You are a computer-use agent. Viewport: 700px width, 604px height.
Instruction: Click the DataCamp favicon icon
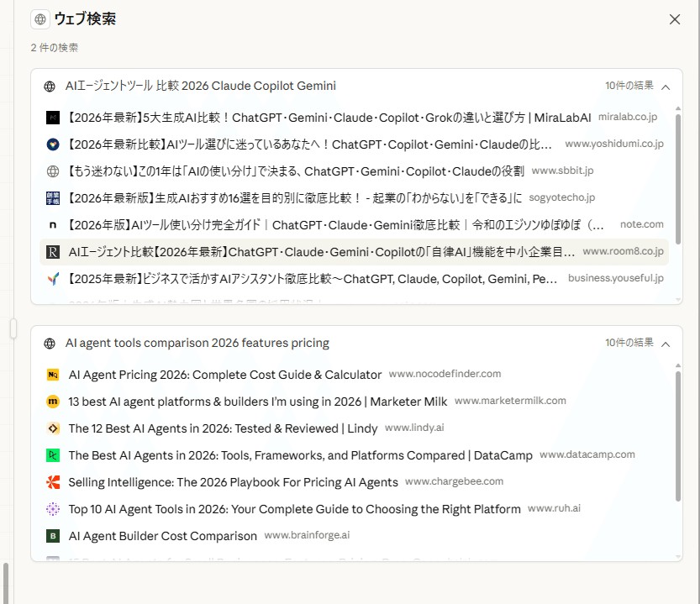click(53, 455)
